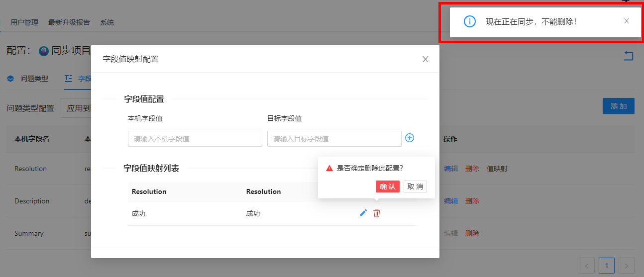
Task: Click the 问题类型 layers icon
Action: (x=10, y=79)
